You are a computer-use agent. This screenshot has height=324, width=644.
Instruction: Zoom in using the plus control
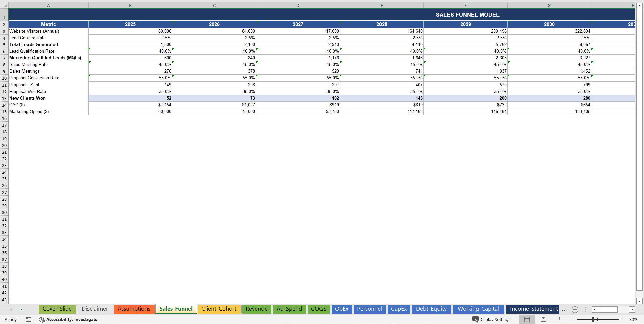pyautogui.click(x=622, y=319)
